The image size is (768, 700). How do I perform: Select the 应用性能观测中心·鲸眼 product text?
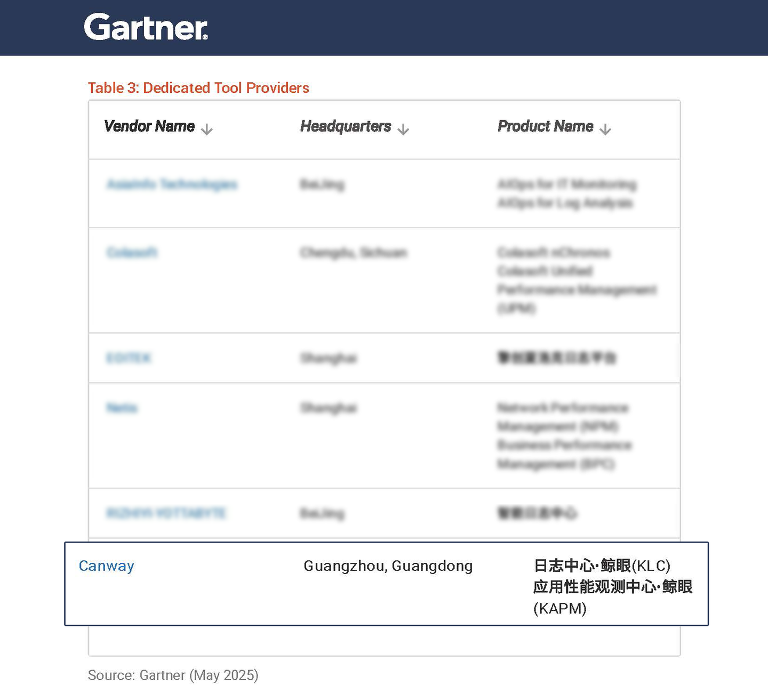point(613,587)
